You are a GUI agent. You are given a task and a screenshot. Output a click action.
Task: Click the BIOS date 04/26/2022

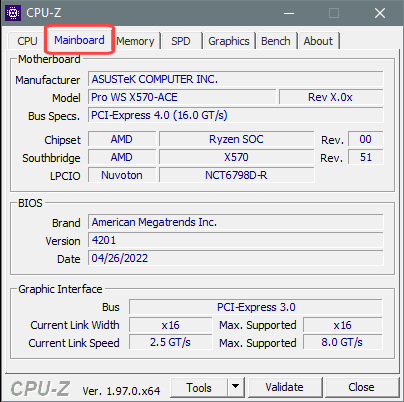[x=236, y=258]
